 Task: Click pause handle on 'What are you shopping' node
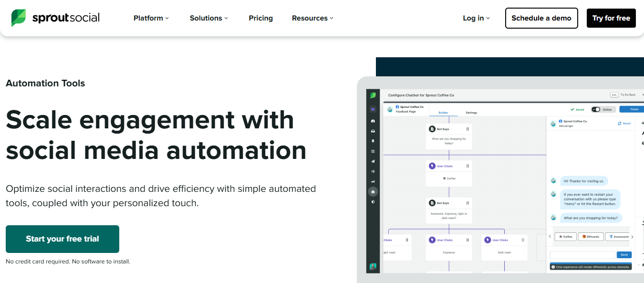click(x=467, y=129)
